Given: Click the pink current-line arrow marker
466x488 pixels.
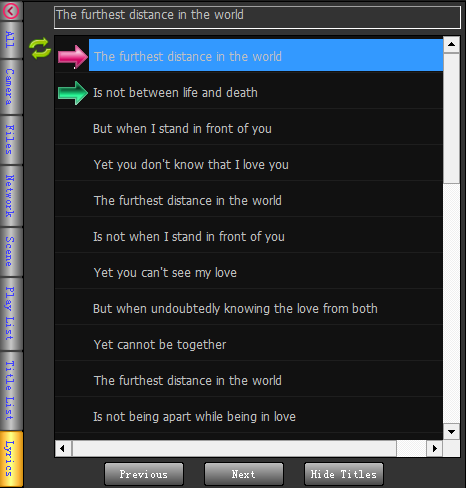Looking at the screenshot, I should click(73, 57).
